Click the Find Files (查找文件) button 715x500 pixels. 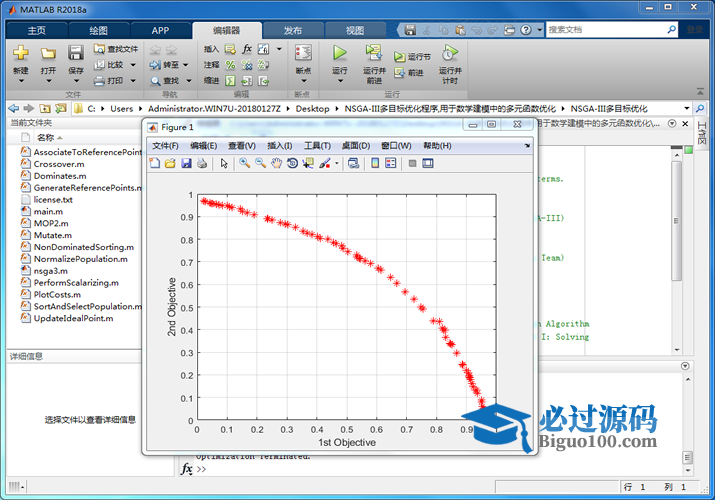click(x=116, y=49)
